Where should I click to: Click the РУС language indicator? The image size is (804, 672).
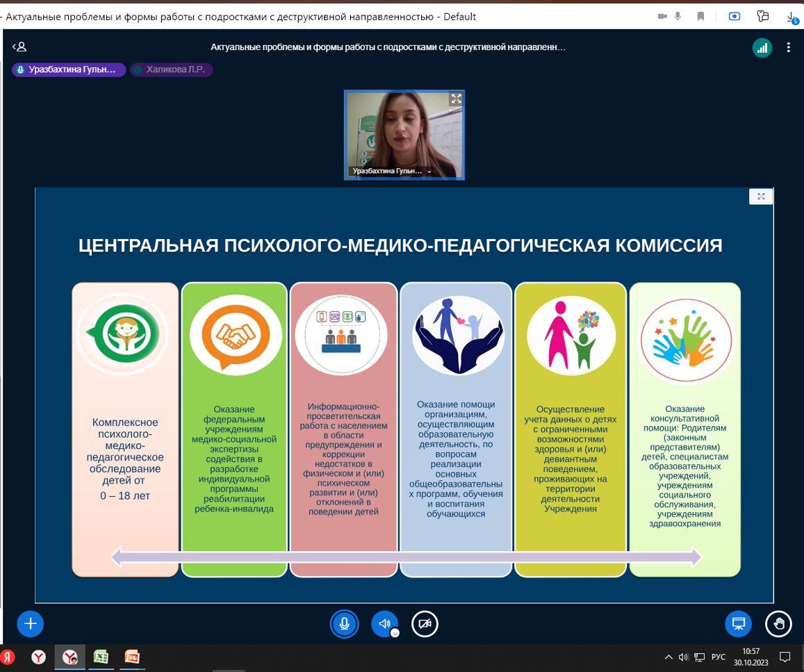pos(719,657)
